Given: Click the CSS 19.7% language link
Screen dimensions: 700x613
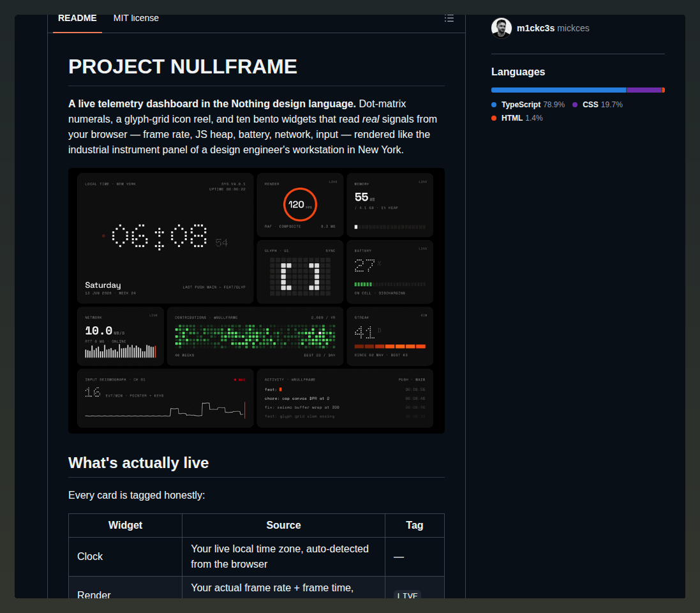Looking at the screenshot, I should click(x=598, y=105).
